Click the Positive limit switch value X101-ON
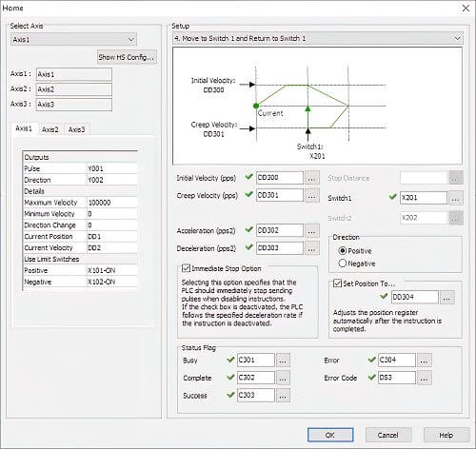The width and height of the screenshot is (476, 449). point(112,271)
